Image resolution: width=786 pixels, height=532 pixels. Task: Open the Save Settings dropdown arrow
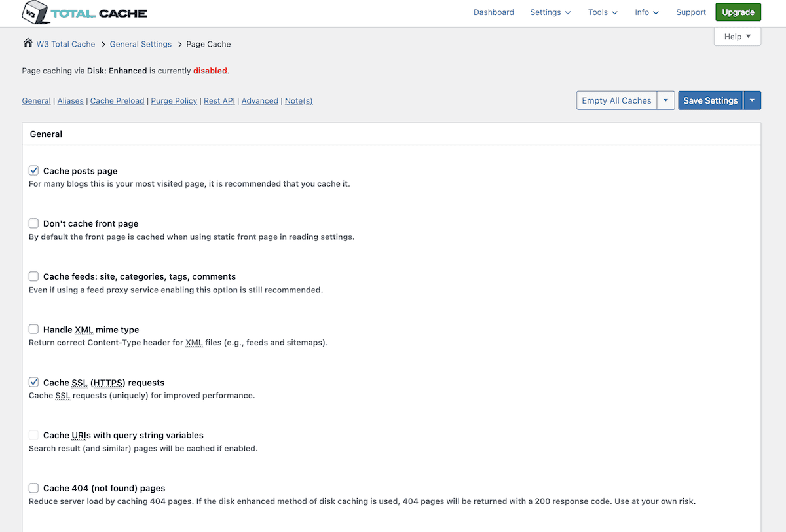752,100
